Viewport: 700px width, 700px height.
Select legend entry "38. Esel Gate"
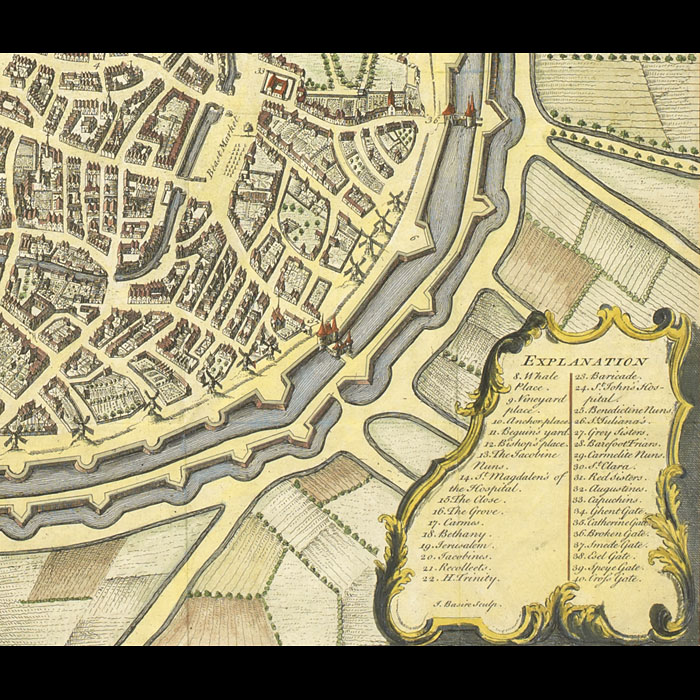(x=603, y=556)
